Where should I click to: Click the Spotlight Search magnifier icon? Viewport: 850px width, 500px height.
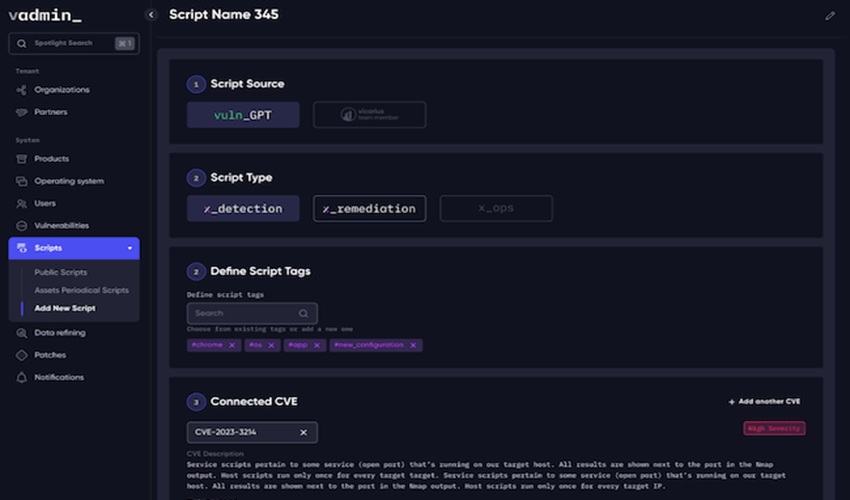pos(22,43)
